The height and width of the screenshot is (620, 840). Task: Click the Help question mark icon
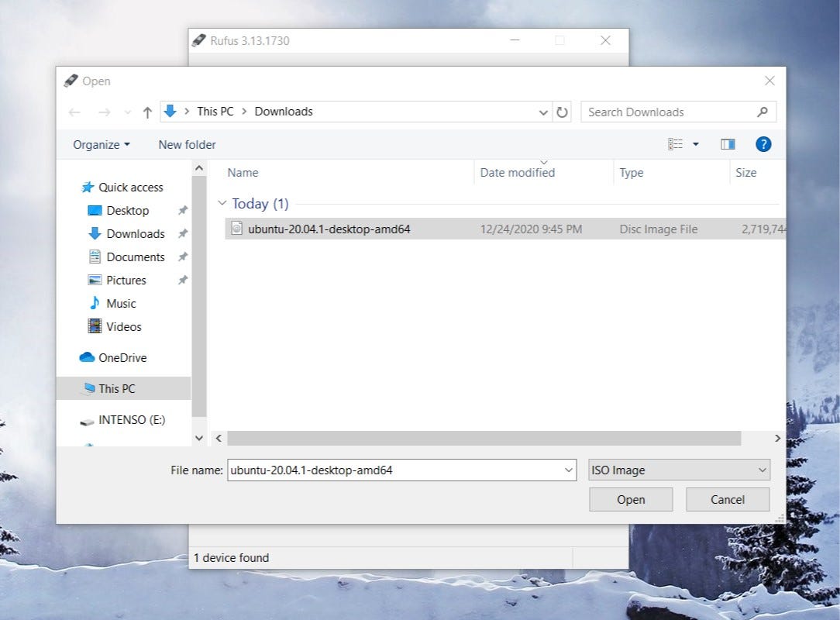coord(763,144)
